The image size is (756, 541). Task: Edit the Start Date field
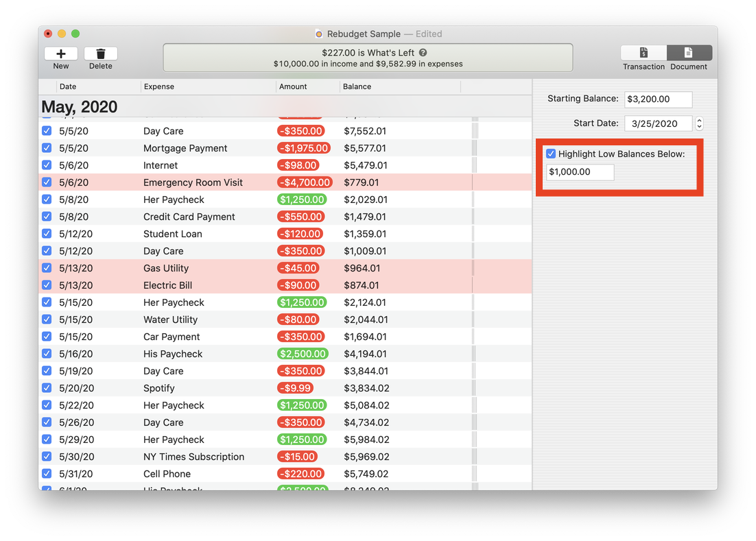coord(658,123)
